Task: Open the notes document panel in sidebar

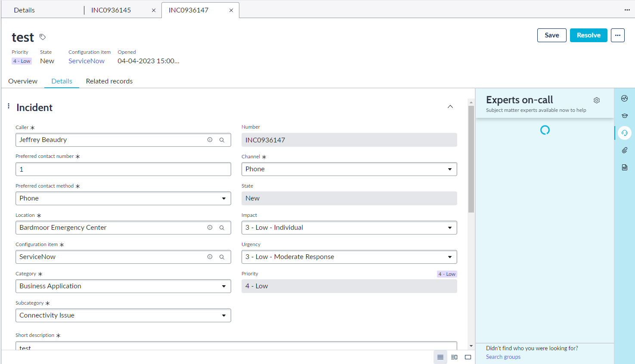Action: [x=624, y=167]
